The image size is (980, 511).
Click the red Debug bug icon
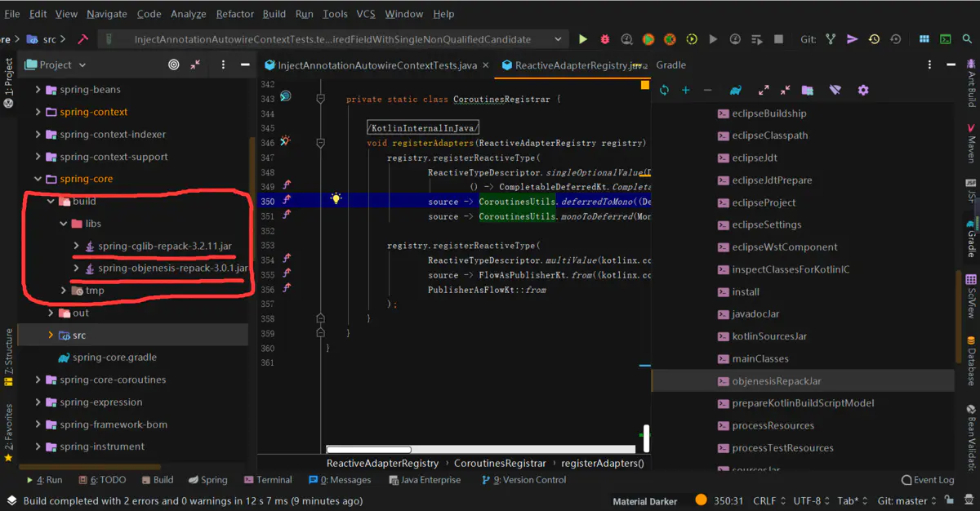[604, 38]
